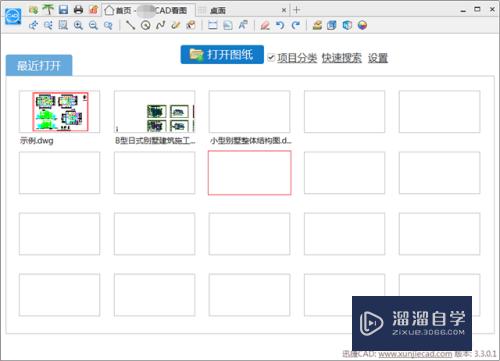The height and width of the screenshot is (361, 500).
Task: Maximize the CAD viewer window
Action: click(x=478, y=9)
